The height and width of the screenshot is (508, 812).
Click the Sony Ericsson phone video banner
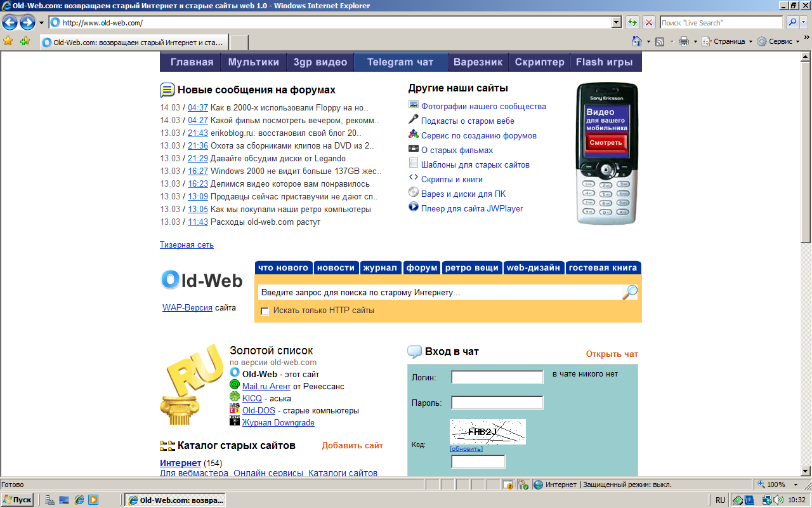tap(607, 154)
